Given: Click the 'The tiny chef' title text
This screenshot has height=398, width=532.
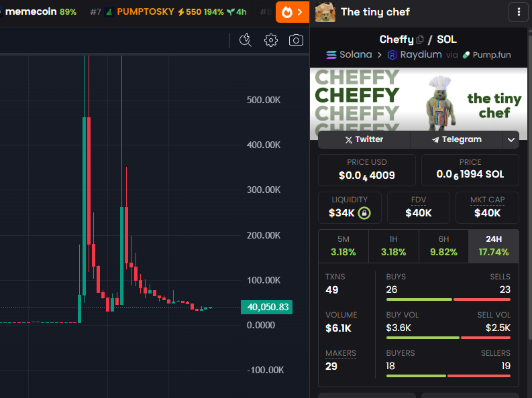Looking at the screenshot, I should [x=375, y=12].
